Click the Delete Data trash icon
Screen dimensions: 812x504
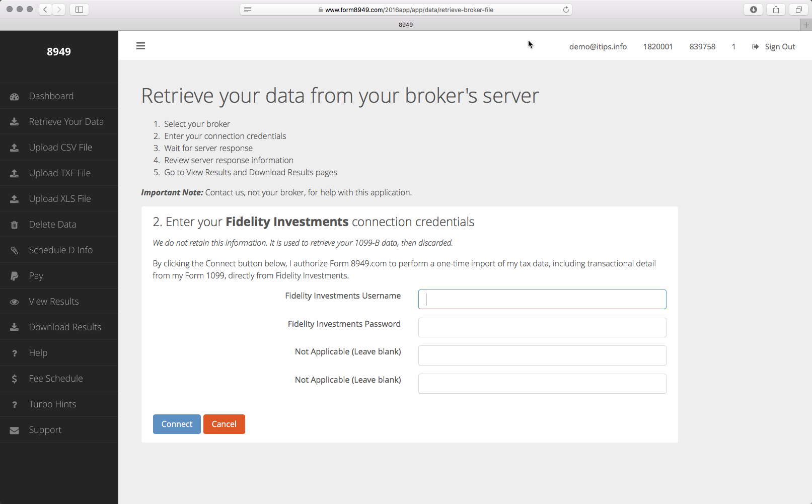[x=15, y=225]
